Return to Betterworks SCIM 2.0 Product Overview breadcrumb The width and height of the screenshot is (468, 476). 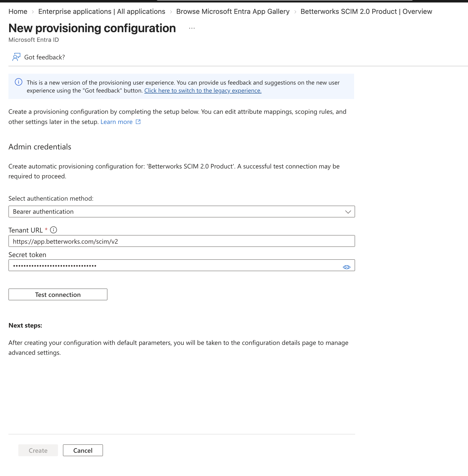[x=366, y=12]
